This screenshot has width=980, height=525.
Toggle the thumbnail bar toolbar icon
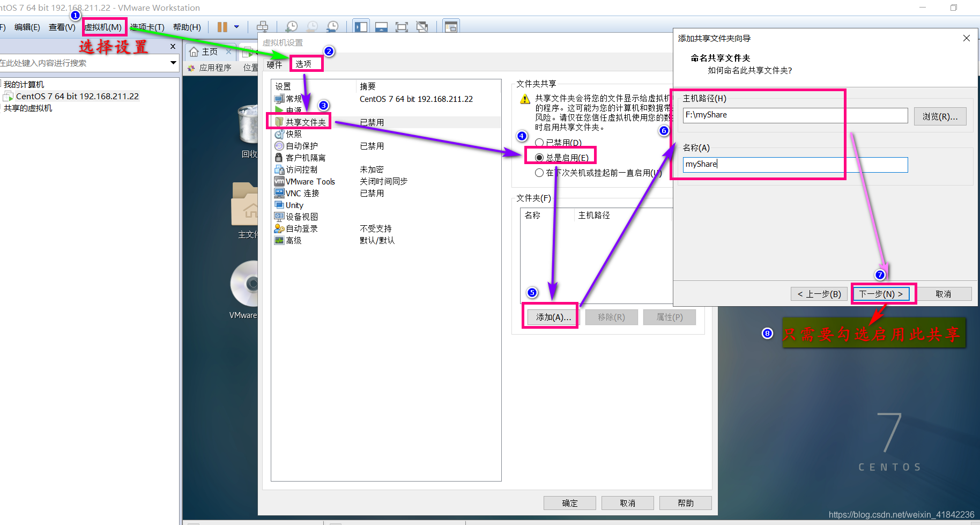point(381,27)
